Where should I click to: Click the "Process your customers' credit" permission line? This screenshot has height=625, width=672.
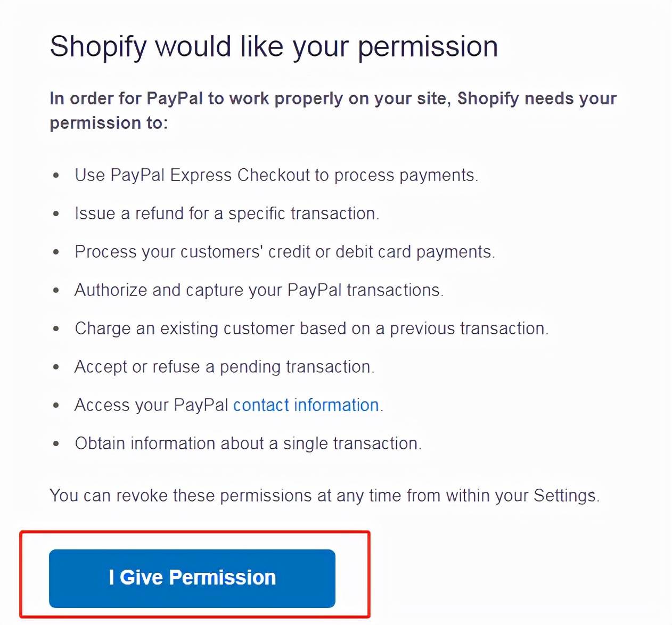pos(285,252)
